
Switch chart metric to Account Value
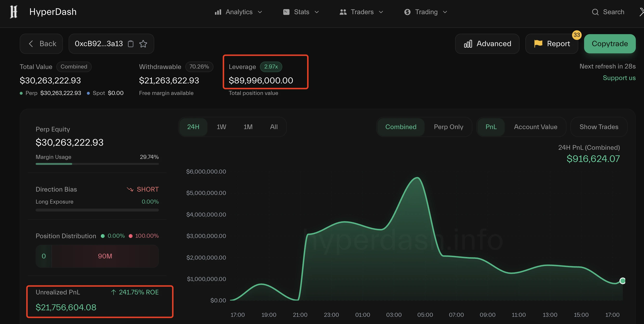[535, 127]
